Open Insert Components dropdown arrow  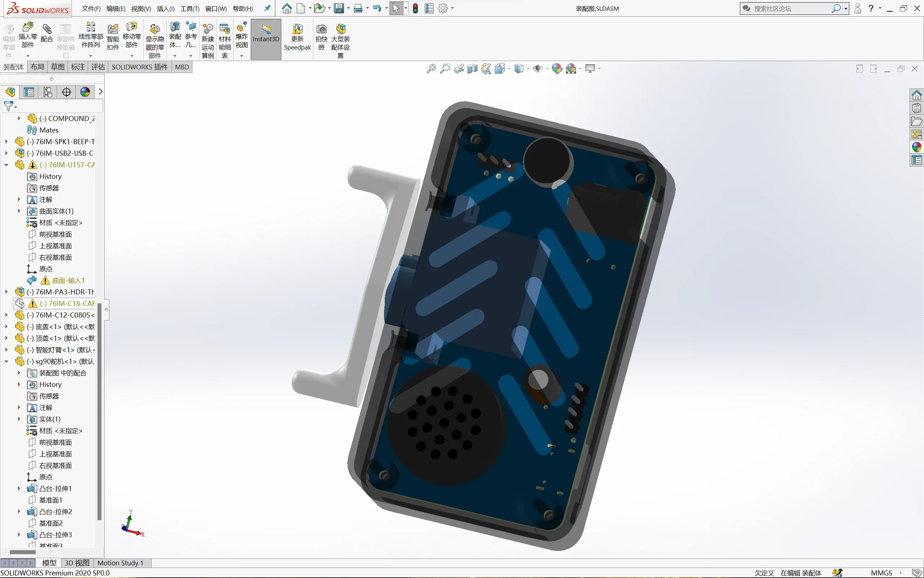[x=27, y=56]
